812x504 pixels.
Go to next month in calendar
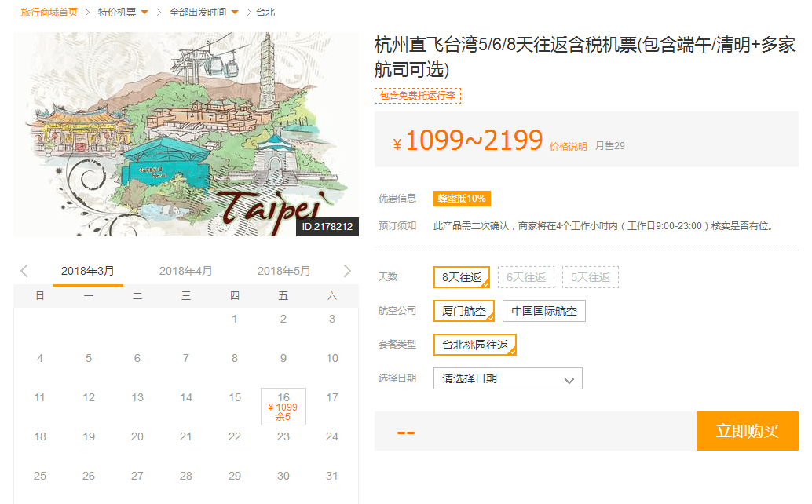tap(347, 271)
